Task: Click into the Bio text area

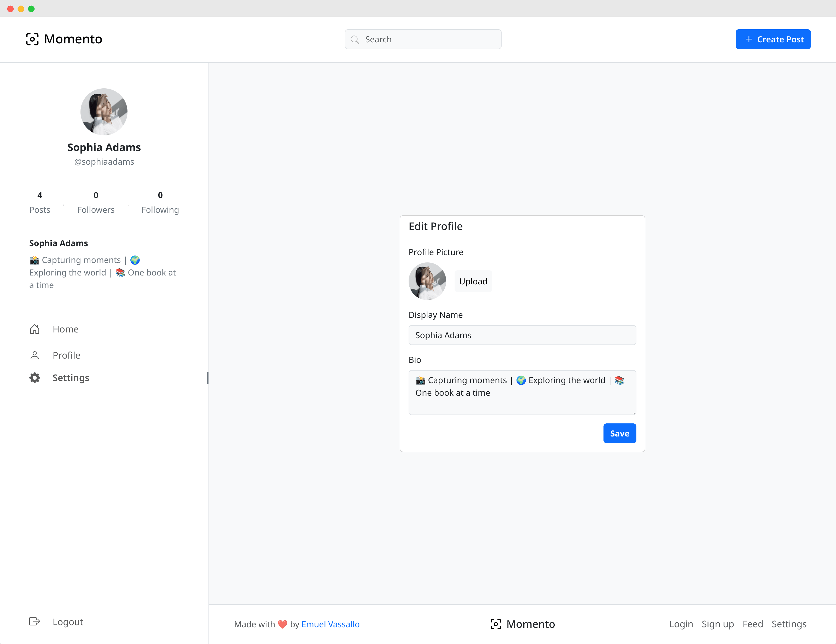Action: [522, 398]
